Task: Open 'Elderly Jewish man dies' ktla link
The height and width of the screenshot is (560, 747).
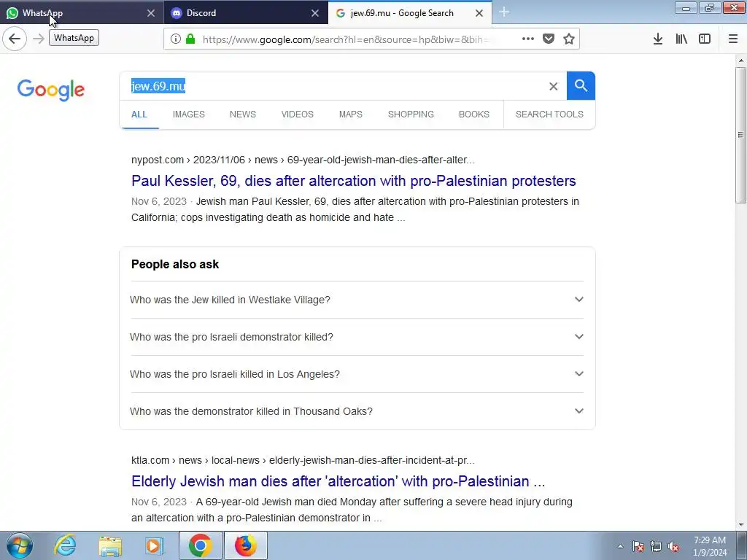Action: point(338,481)
